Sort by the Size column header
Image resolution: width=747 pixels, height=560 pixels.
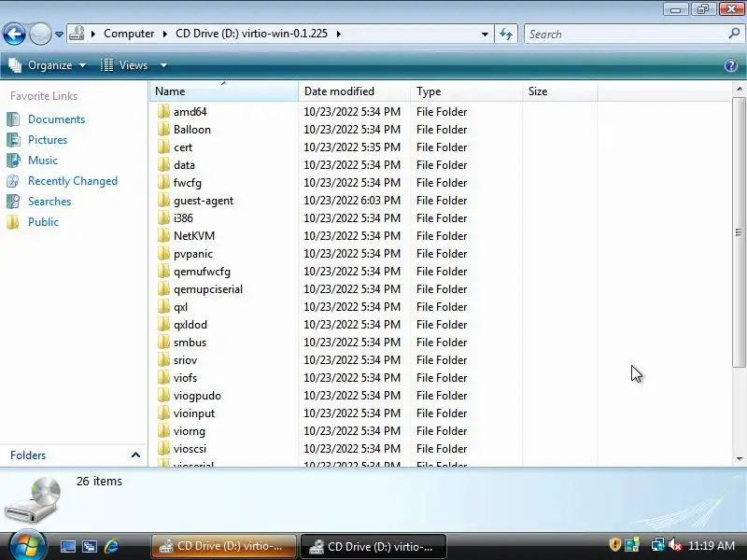tap(559, 91)
